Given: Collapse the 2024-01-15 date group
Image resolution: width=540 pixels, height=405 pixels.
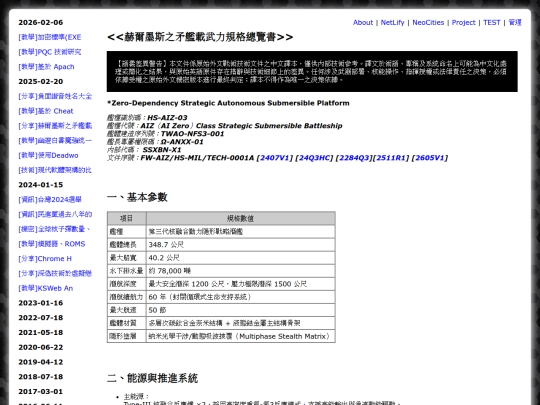Looking at the screenshot, I should [41, 185].
